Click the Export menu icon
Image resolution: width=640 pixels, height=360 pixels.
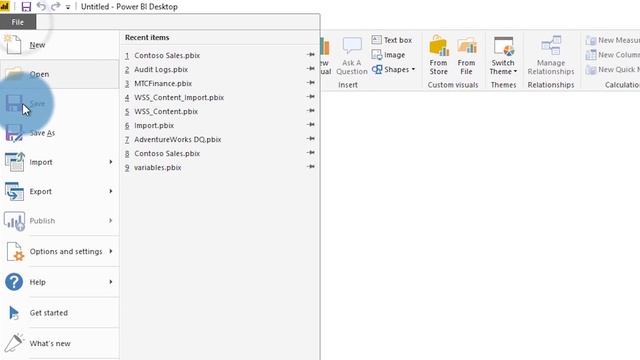[x=15, y=191]
